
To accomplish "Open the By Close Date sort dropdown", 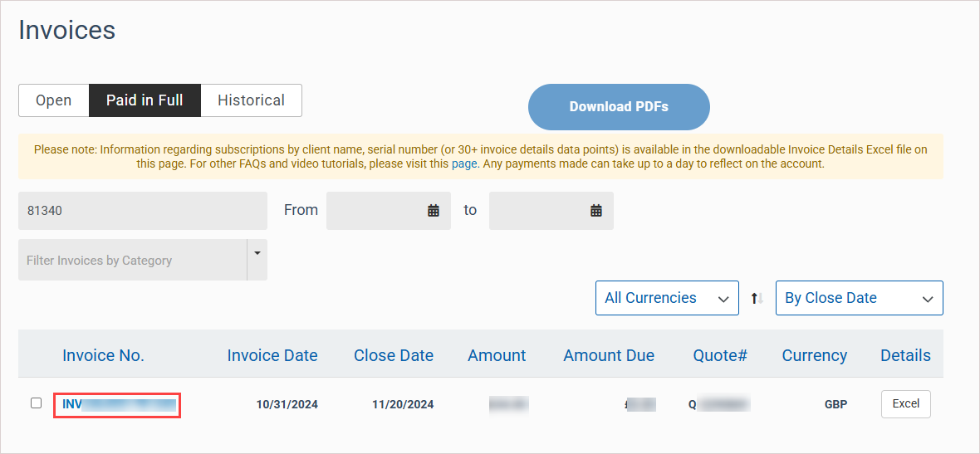I will [x=859, y=298].
